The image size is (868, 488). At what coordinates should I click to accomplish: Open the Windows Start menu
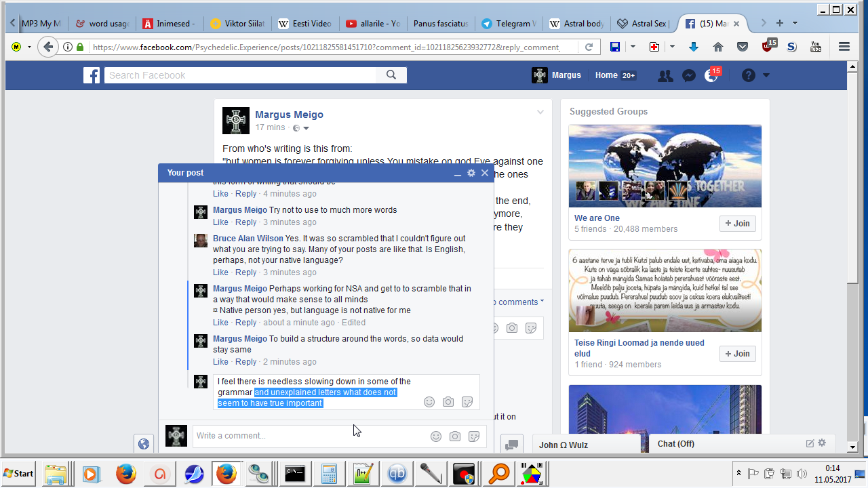pyautogui.click(x=19, y=473)
